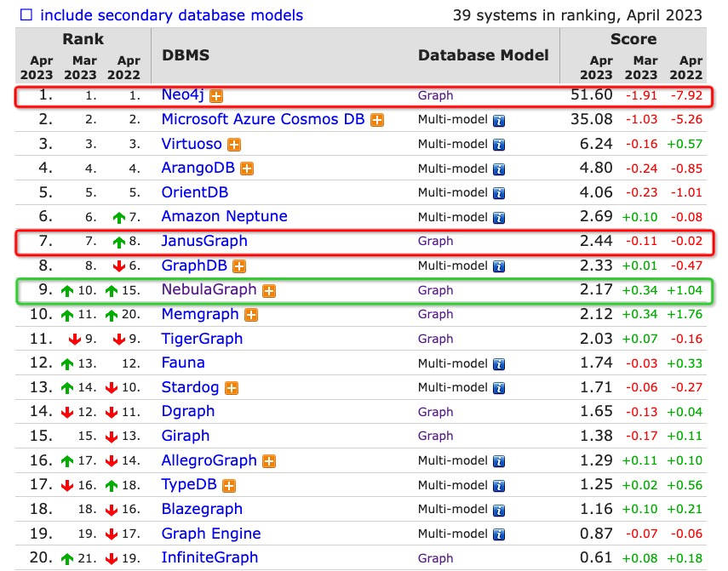Viewport: 728px width, 571px height.
Task: Click the info icon in the Microsoft Azure Cosmos DB row
Action: (499, 121)
